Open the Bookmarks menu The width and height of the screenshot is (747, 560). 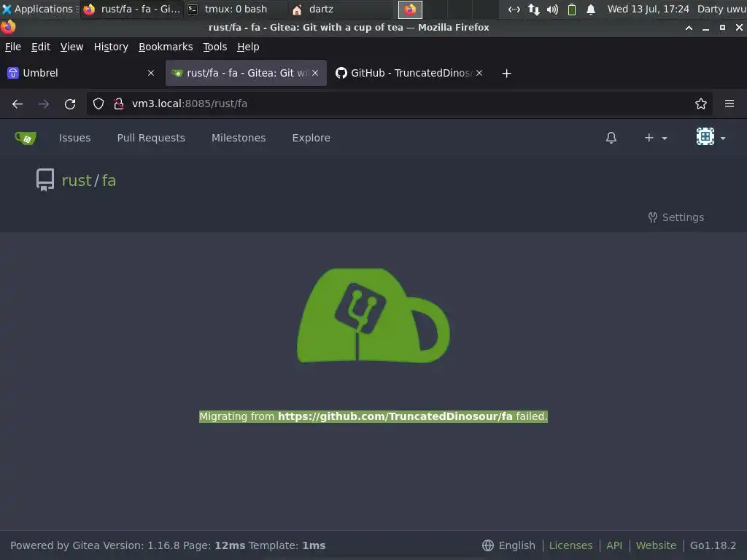(166, 47)
